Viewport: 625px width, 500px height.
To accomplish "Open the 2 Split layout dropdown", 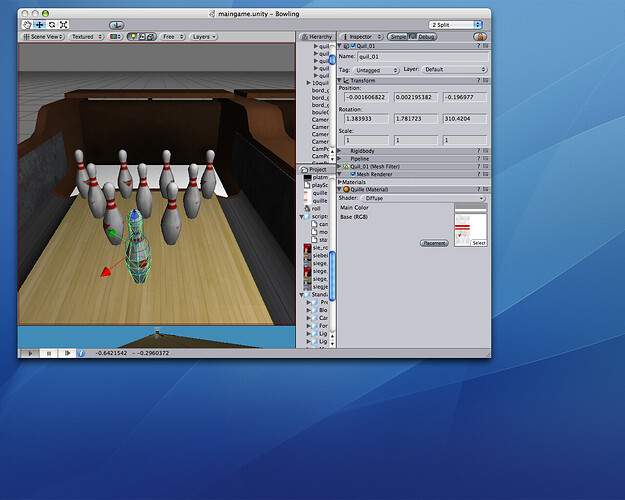I will pyautogui.click(x=456, y=24).
